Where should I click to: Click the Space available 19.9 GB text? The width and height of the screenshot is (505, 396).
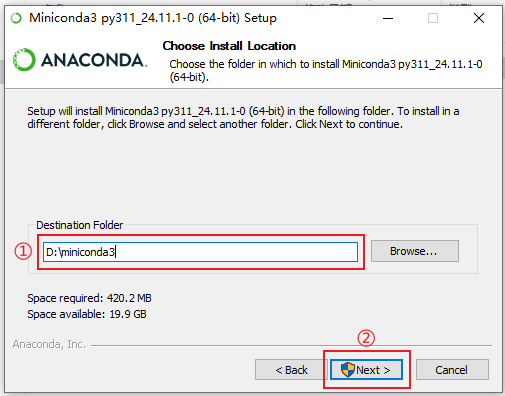[87, 314]
